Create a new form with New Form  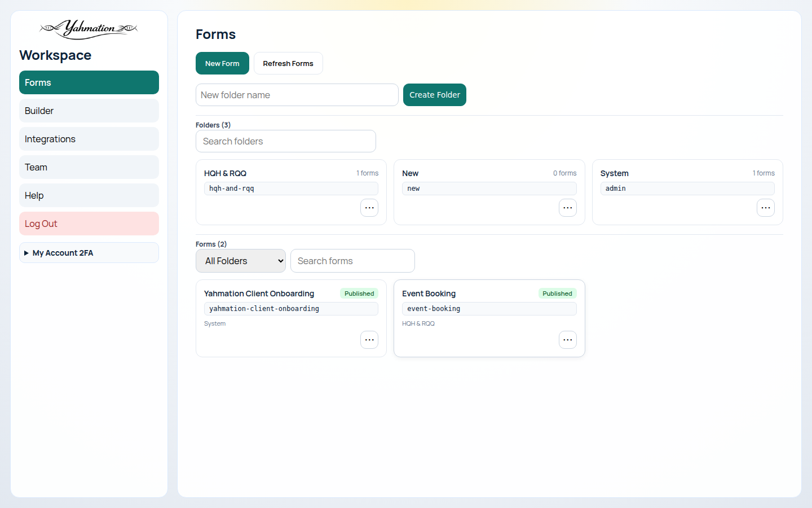(222, 63)
